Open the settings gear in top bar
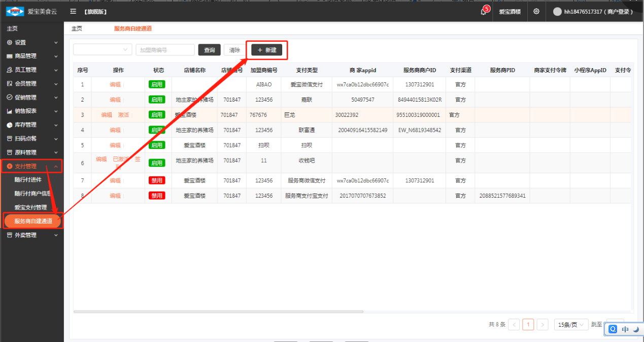 (x=536, y=11)
